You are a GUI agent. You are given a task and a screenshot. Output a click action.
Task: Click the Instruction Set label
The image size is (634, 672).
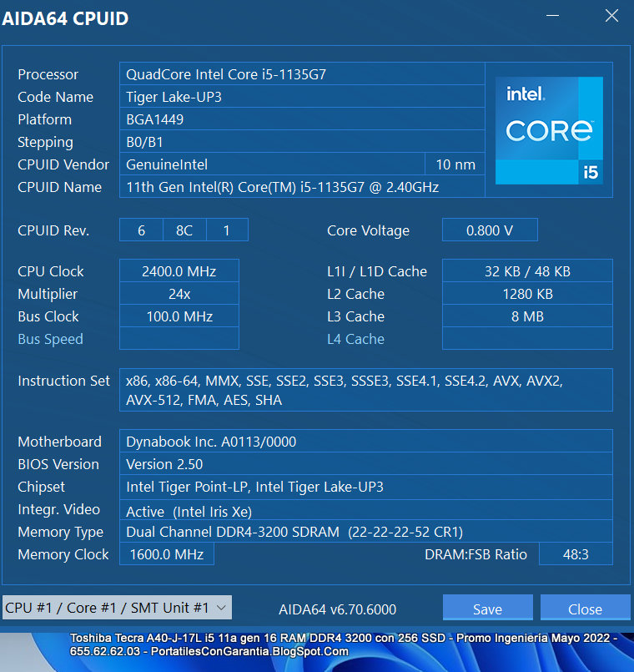tap(64, 381)
